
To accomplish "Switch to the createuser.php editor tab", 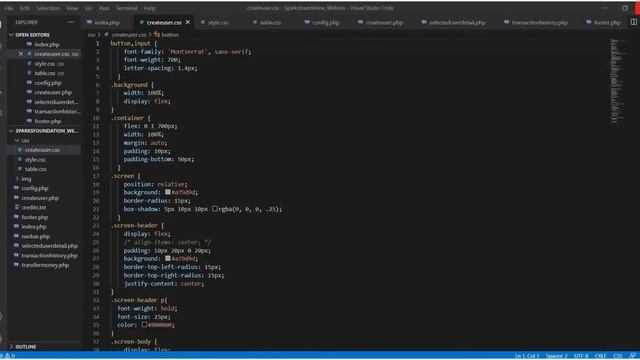I will (x=384, y=22).
